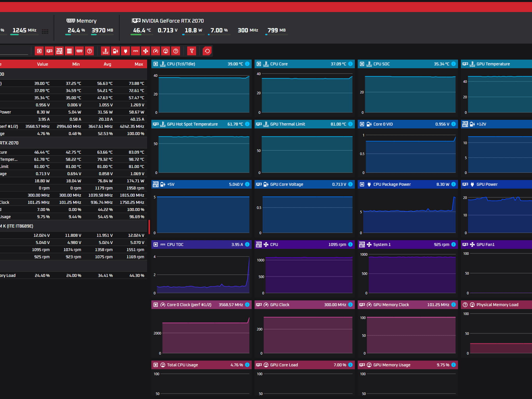Image resolution: width=532 pixels, height=399 pixels.
Task: Click the sensor table scrollbar handle
Action: (x=149, y=227)
